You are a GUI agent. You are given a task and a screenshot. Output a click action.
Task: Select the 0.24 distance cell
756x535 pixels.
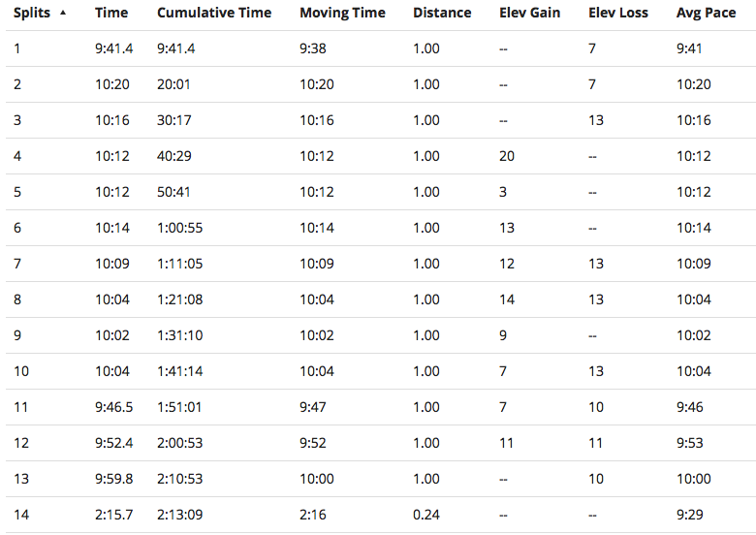tap(425, 515)
